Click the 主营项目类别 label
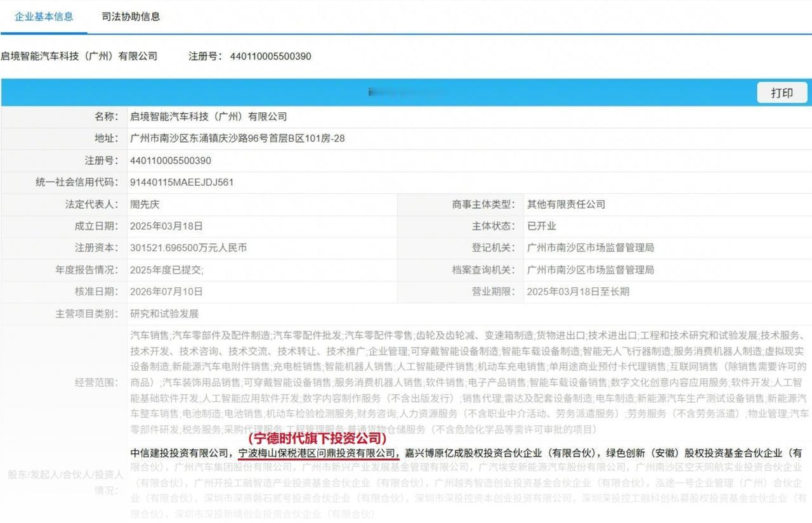Viewport: 812px width, 523px height. pyautogui.click(x=87, y=314)
